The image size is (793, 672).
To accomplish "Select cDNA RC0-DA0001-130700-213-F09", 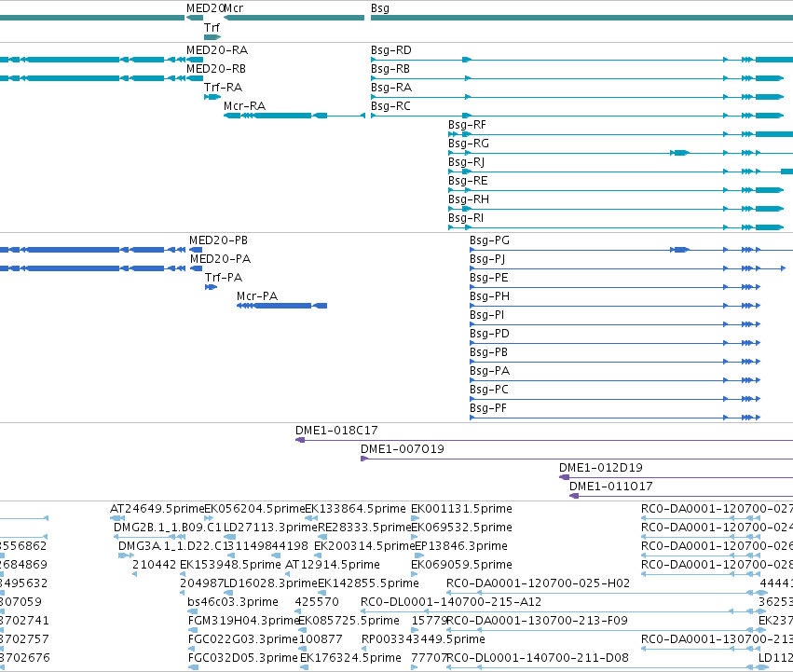I will coord(538,622).
